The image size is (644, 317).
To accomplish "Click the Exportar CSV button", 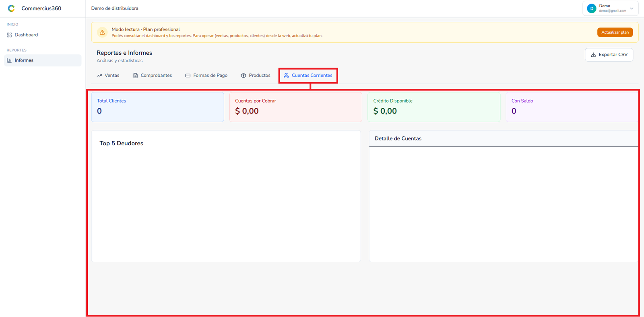I will click(x=609, y=55).
